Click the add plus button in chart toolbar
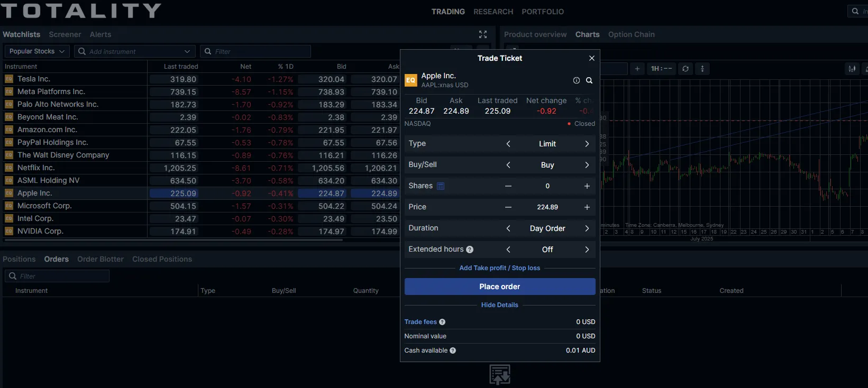The height and width of the screenshot is (388, 868). click(637, 69)
